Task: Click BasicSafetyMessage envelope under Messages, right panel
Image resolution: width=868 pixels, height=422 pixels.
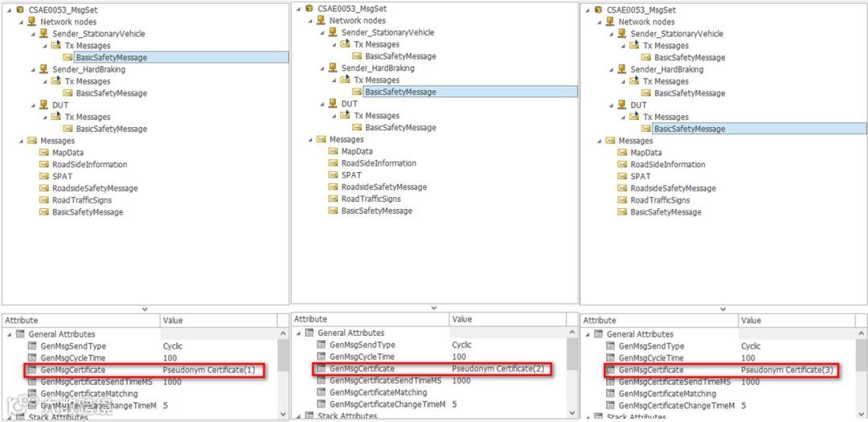Action: click(x=621, y=213)
